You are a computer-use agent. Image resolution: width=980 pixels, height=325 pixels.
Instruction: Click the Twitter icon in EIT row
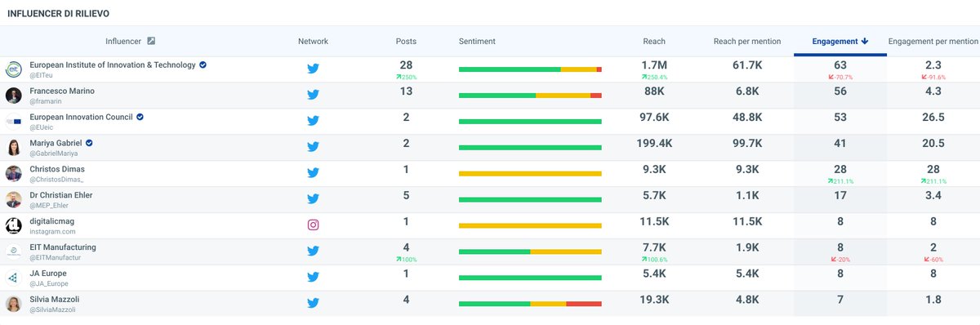313,69
